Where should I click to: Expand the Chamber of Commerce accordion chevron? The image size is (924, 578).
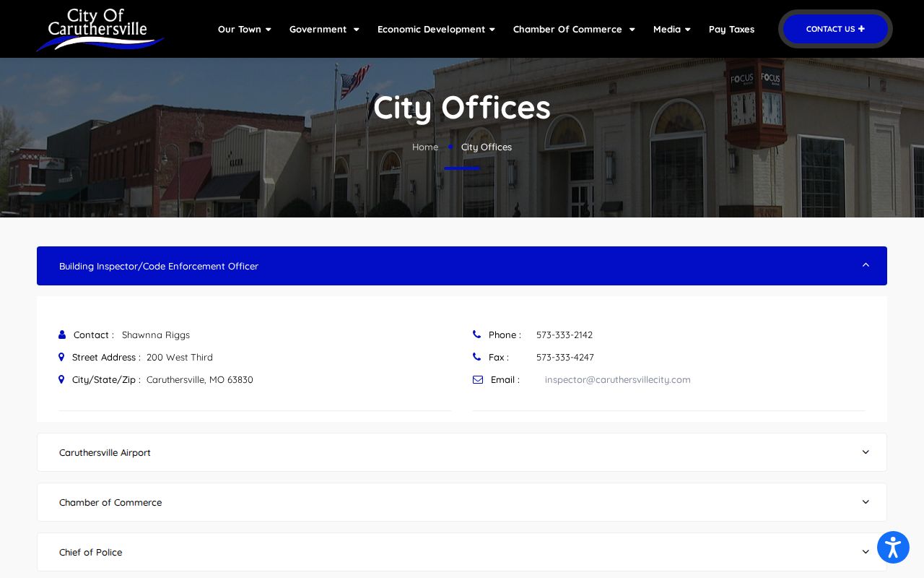click(x=866, y=502)
